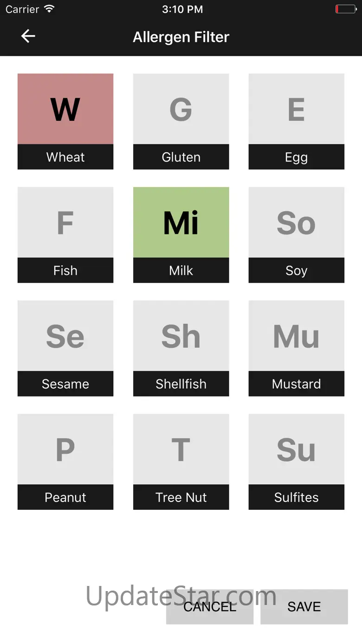Image resolution: width=362 pixels, height=644 pixels.
Task: Toggle the Sulfites allergen tile
Action: point(296,449)
